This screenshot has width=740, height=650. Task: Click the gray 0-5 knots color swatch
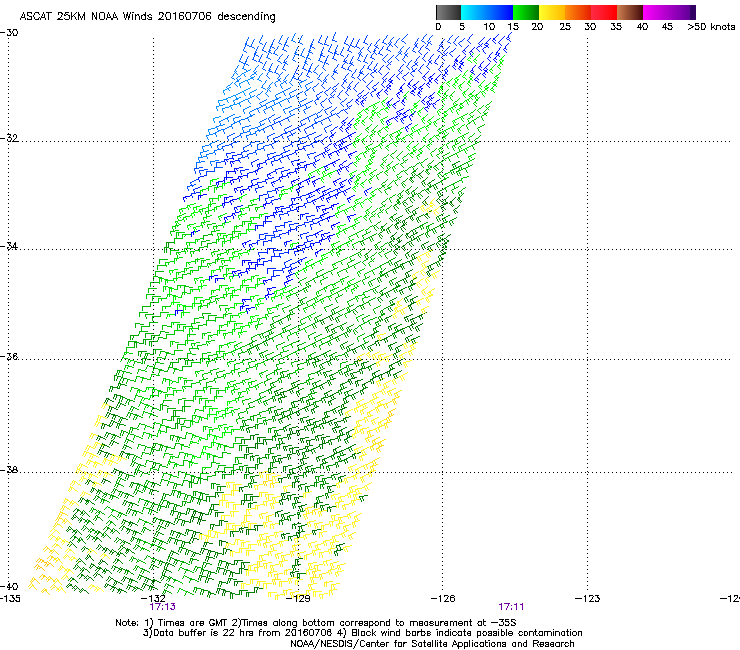pyautogui.click(x=448, y=12)
